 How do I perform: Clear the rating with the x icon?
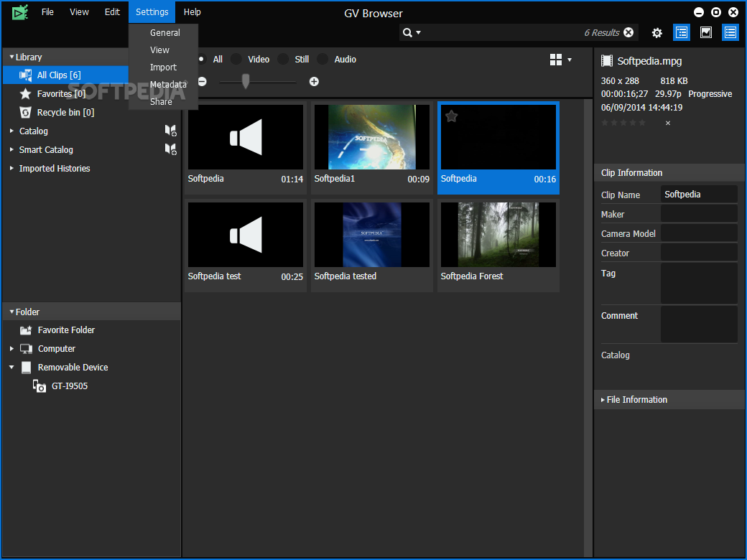(x=668, y=123)
